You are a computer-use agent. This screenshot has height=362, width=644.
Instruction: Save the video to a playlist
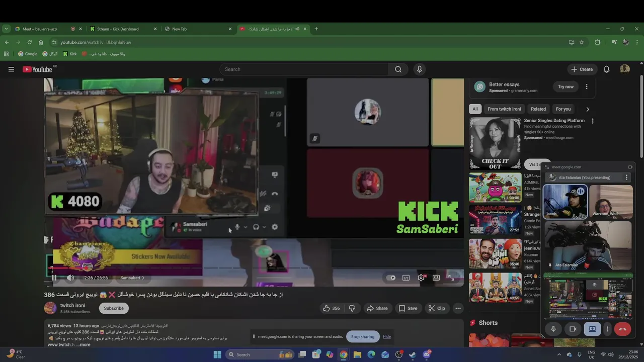[408, 308]
